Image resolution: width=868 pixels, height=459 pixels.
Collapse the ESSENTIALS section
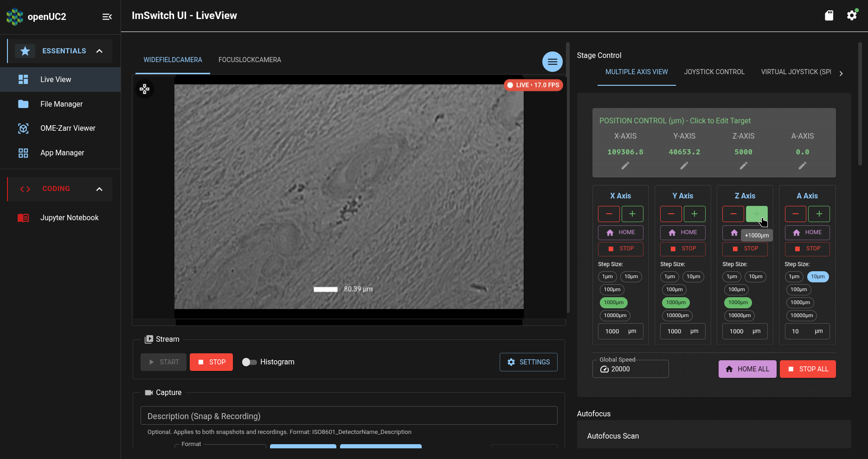(x=99, y=51)
